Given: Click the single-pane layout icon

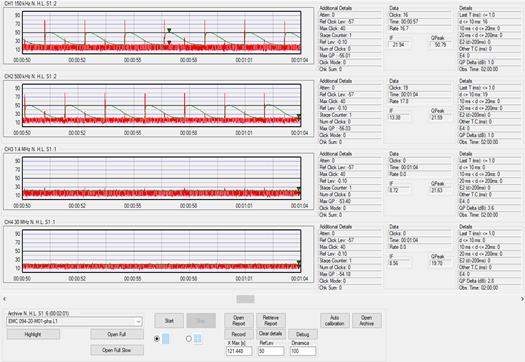Looking at the screenshot, I should click(x=165, y=339).
